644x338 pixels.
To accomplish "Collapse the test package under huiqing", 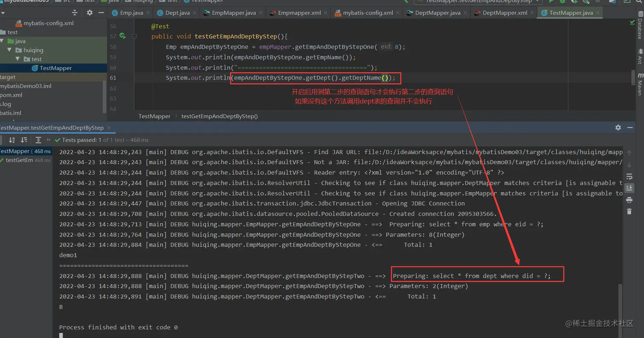I will 18,59.
